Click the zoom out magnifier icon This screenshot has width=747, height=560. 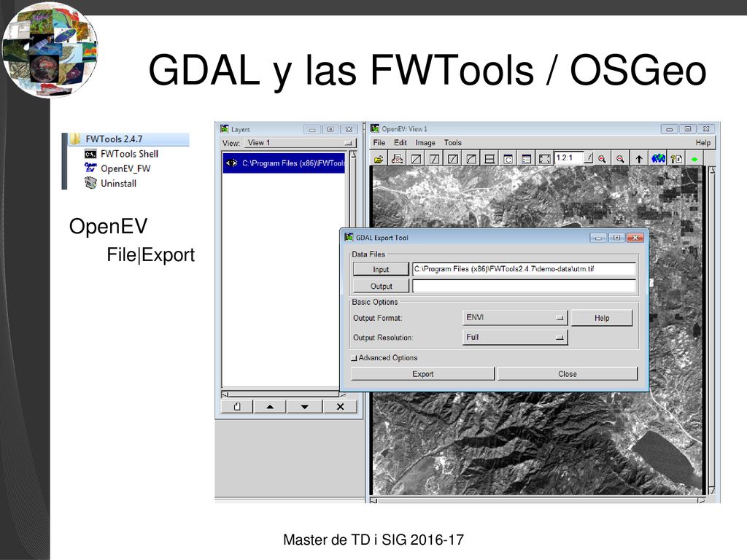pyautogui.click(x=620, y=158)
